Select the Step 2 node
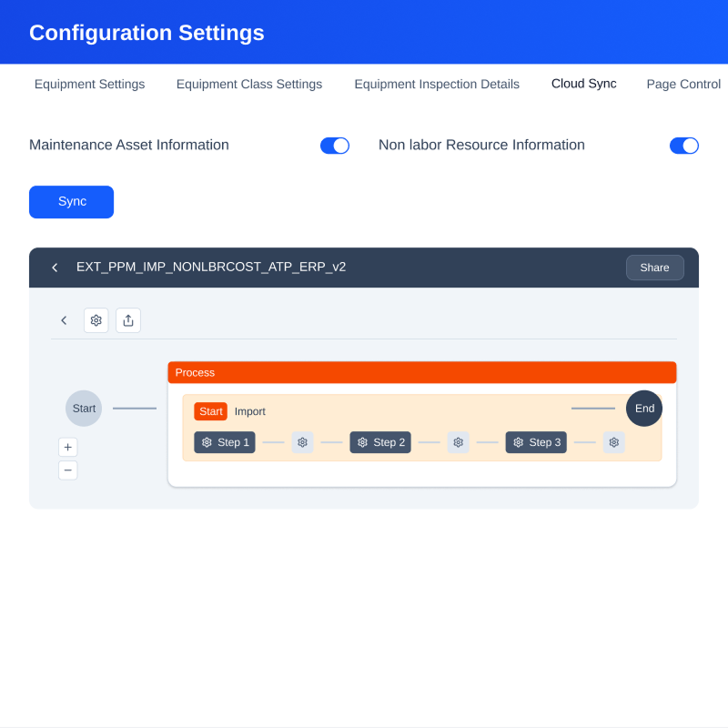This screenshot has width=728, height=728. (x=380, y=442)
